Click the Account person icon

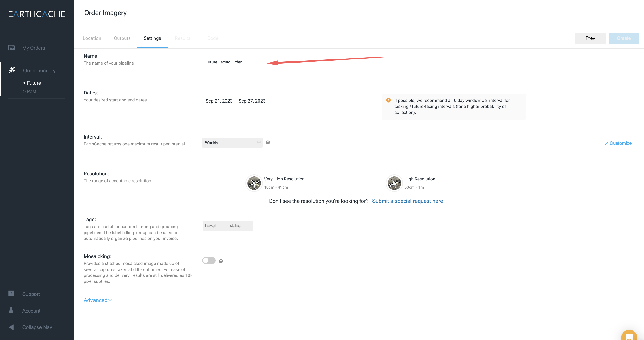pos(11,310)
